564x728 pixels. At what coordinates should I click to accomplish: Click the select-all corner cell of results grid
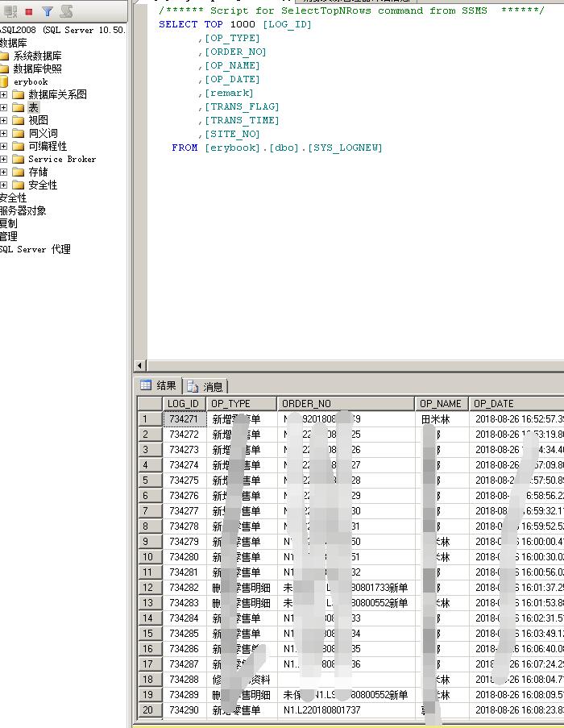pyautogui.click(x=150, y=403)
